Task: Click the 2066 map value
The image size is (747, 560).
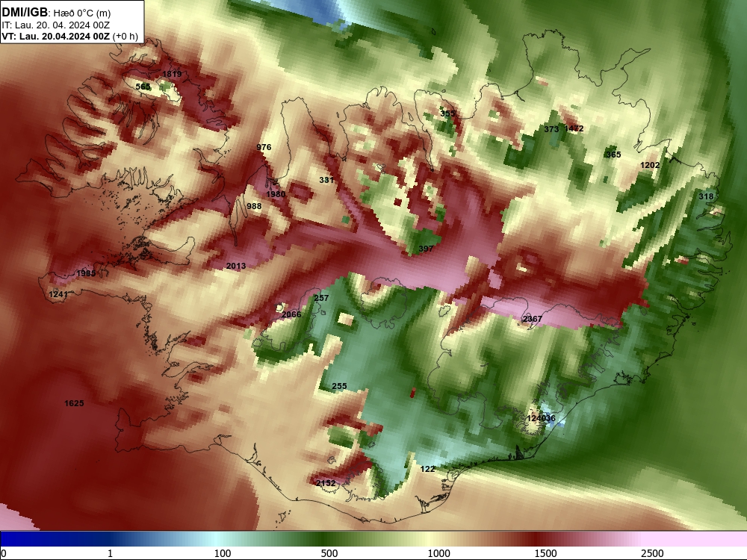Action: [291, 314]
